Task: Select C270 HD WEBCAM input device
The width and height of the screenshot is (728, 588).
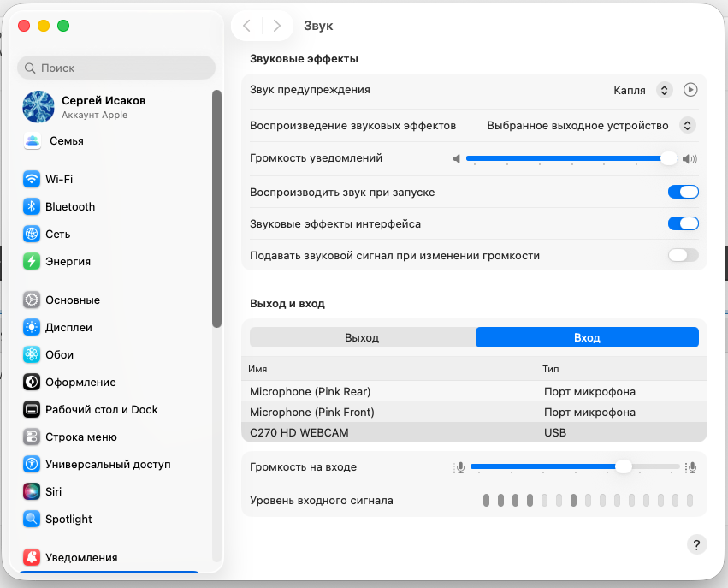Action: coord(474,432)
